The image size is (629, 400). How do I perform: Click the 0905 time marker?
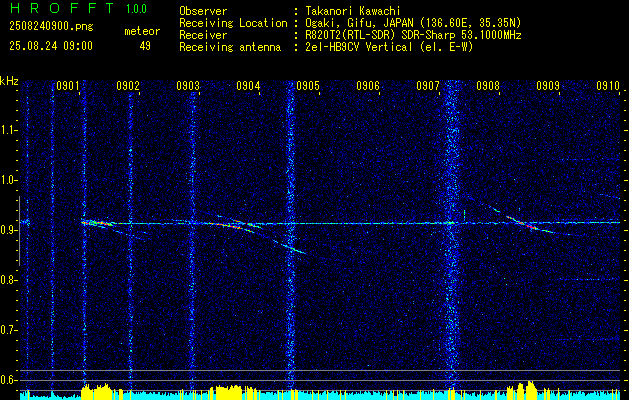[x=308, y=85]
